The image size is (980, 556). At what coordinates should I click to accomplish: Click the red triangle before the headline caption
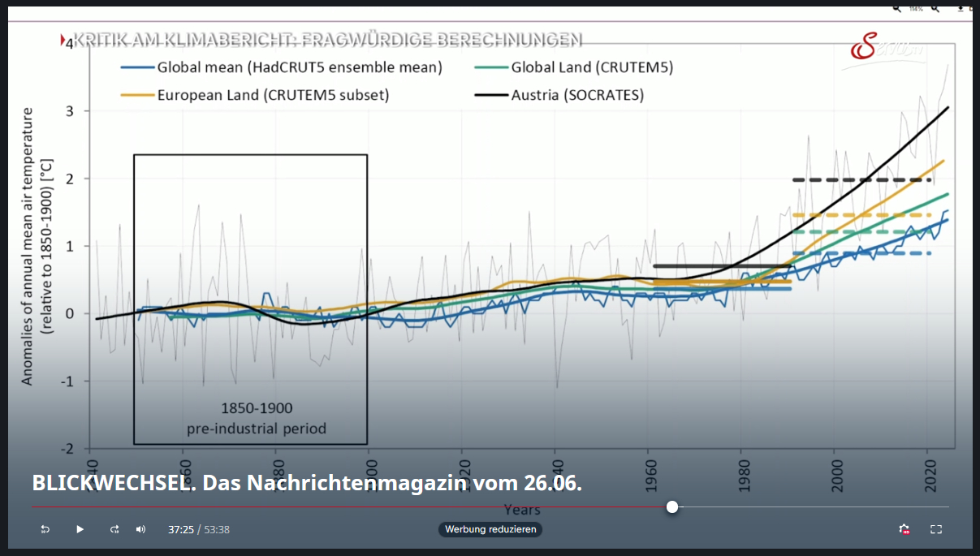[x=63, y=39]
